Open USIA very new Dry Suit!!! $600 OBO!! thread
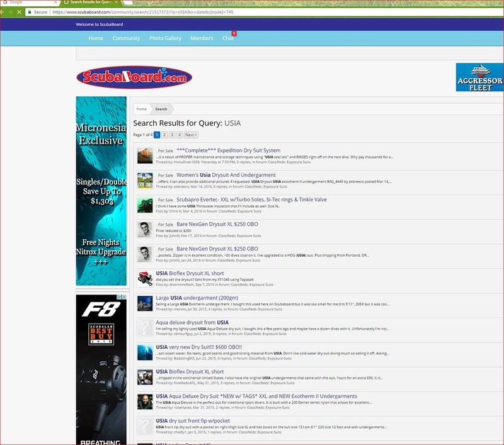The height and width of the screenshot is (445, 504). pyautogui.click(x=199, y=347)
